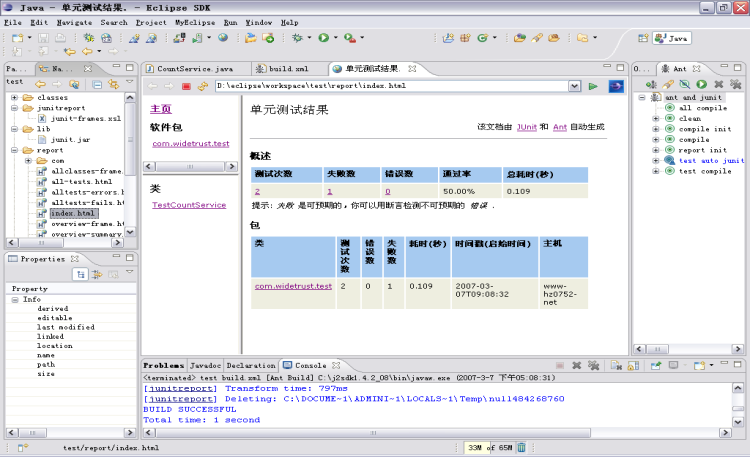This screenshot has height=457, width=750.
Task: Click Navigator vertical scrollbar down arrow
Action: [x=130, y=232]
